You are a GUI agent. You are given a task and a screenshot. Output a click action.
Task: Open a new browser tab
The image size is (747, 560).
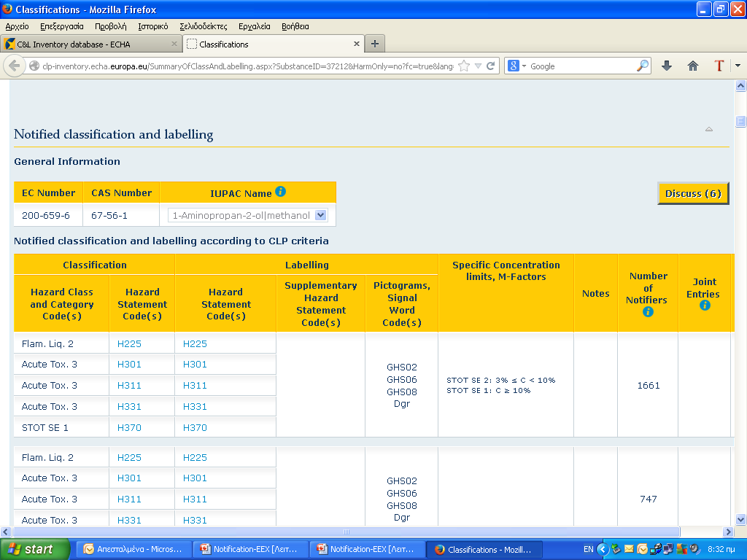pyautogui.click(x=375, y=44)
